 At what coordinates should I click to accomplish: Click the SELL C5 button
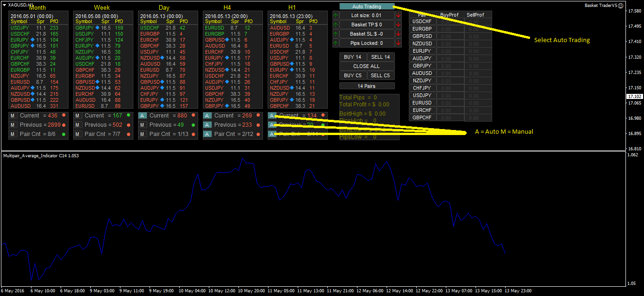(381, 75)
